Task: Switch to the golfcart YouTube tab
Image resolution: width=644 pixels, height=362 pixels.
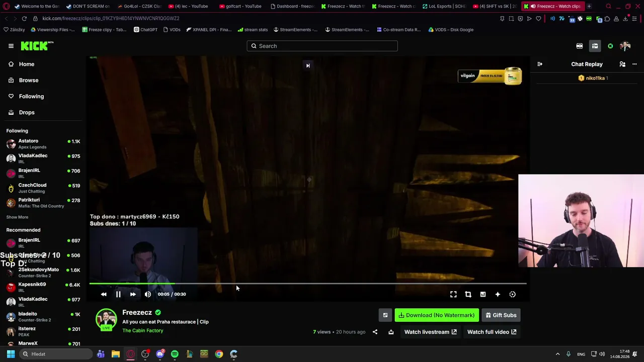Action: 240,6
